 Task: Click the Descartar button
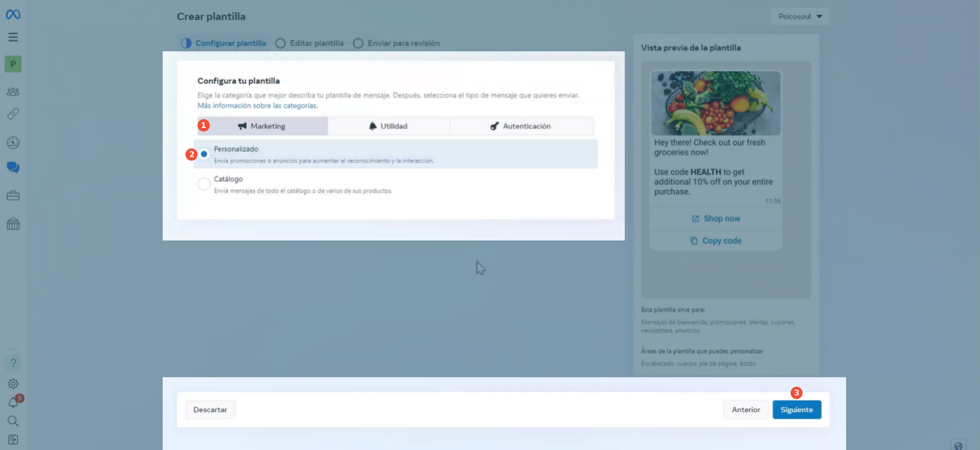click(210, 410)
